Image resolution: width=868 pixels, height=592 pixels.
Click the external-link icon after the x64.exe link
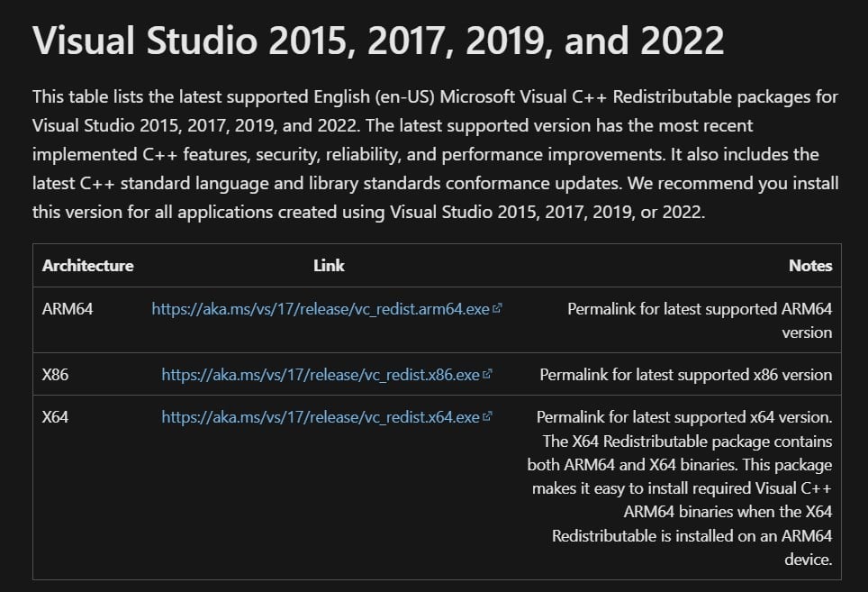487,416
